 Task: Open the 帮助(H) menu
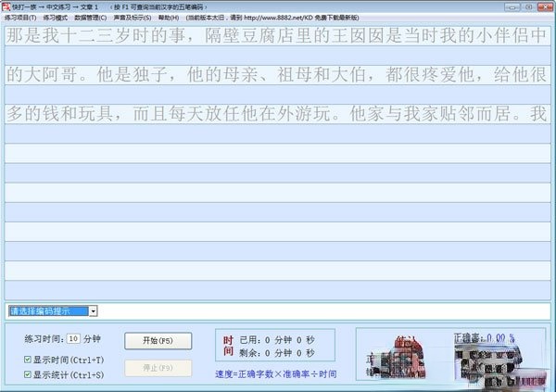(168, 18)
